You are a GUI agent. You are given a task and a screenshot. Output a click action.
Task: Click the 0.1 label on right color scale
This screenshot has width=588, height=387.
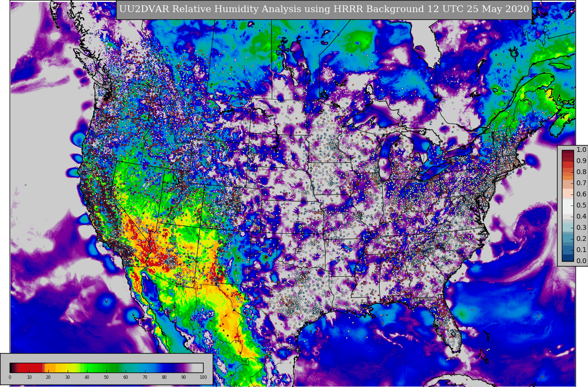(x=581, y=250)
